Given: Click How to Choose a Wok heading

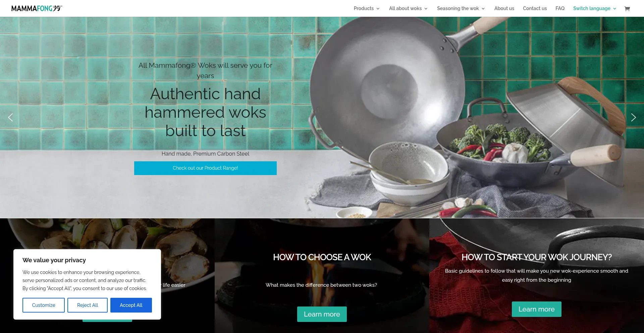Looking at the screenshot, I should (322, 257).
